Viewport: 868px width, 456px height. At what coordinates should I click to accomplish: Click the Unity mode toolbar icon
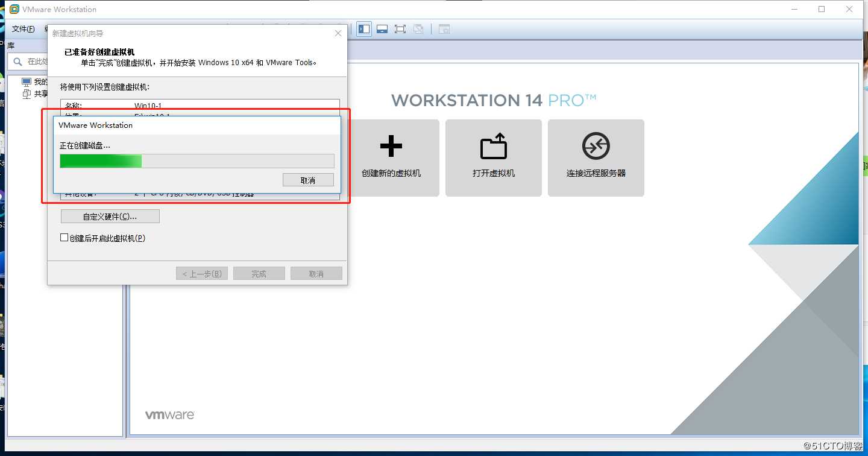[418, 29]
